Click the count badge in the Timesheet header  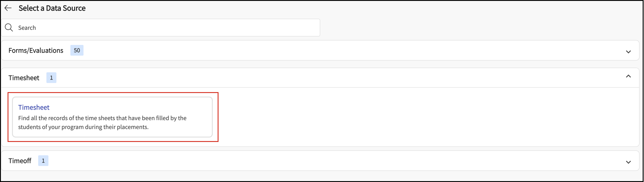click(51, 78)
